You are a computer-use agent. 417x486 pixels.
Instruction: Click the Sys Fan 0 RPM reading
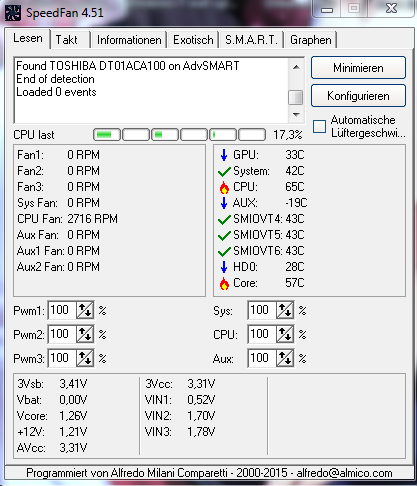click(58, 203)
